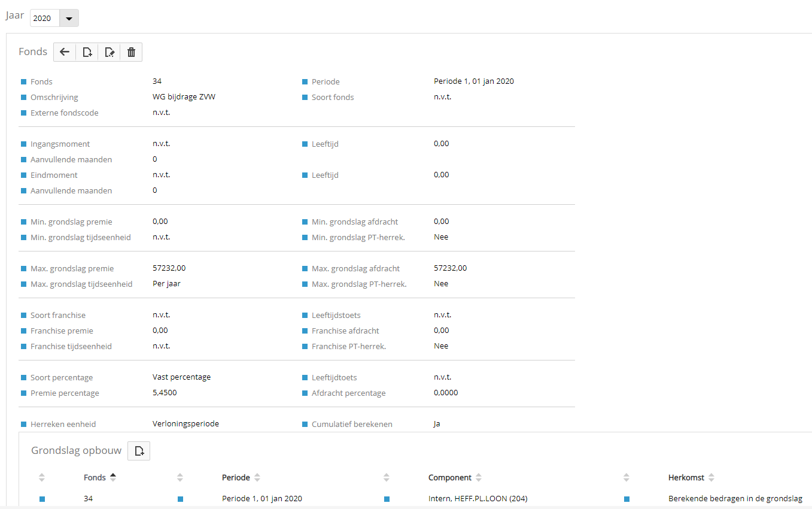Click the back arrow in Fonds toolbar

pyautogui.click(x=65, y=52)
